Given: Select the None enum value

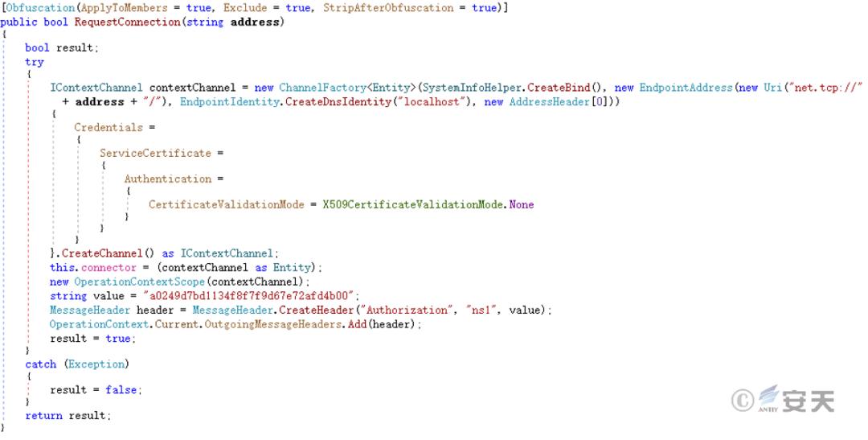Looking at the screenshot, I should pyautogui.click(x=522, y=204).
